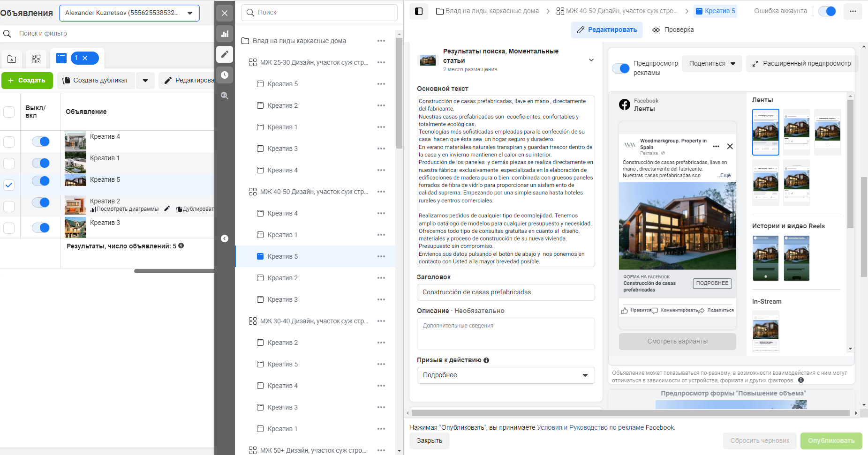The height and width of the screenshot is (455, 868).
Task: Switch to the 'Проверка' tab
Action: (x=673, y=30)
